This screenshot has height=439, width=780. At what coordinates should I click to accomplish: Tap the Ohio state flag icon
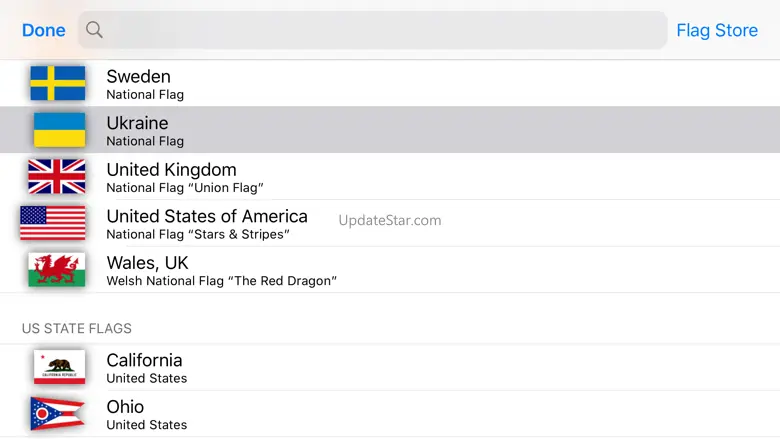click(x=57, y=413)
